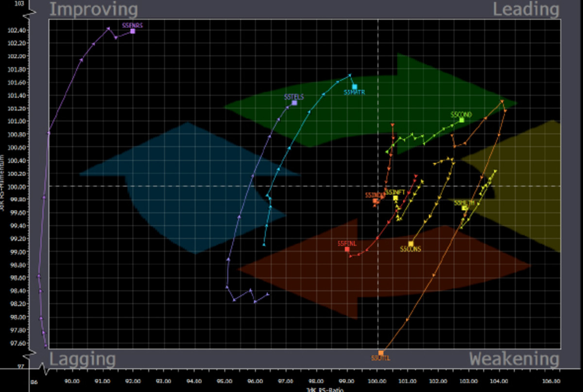Click the Improving quadrant label
Screen dimensions: 583x392
[93, 10]
